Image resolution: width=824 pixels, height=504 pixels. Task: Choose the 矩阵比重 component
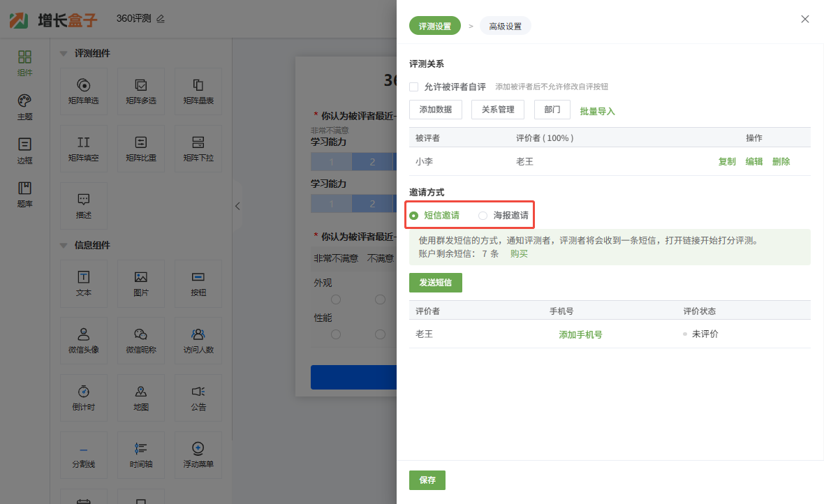pos(141,148)
